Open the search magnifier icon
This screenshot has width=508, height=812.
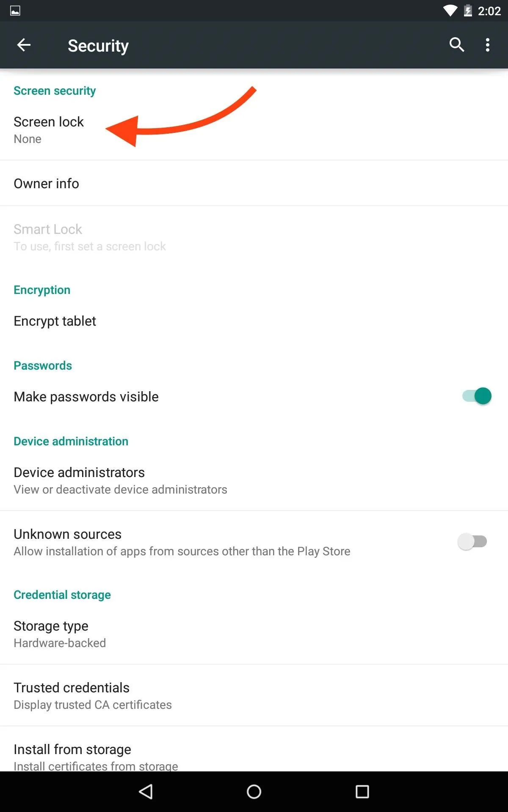pyautogui.click(x=457, y=44)
